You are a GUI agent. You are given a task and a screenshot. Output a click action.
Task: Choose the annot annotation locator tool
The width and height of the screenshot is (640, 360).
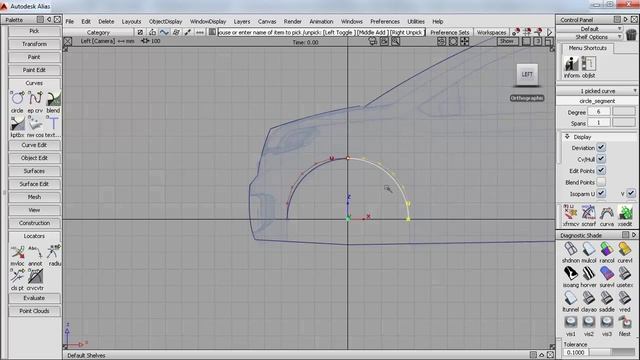pos(35,252)
